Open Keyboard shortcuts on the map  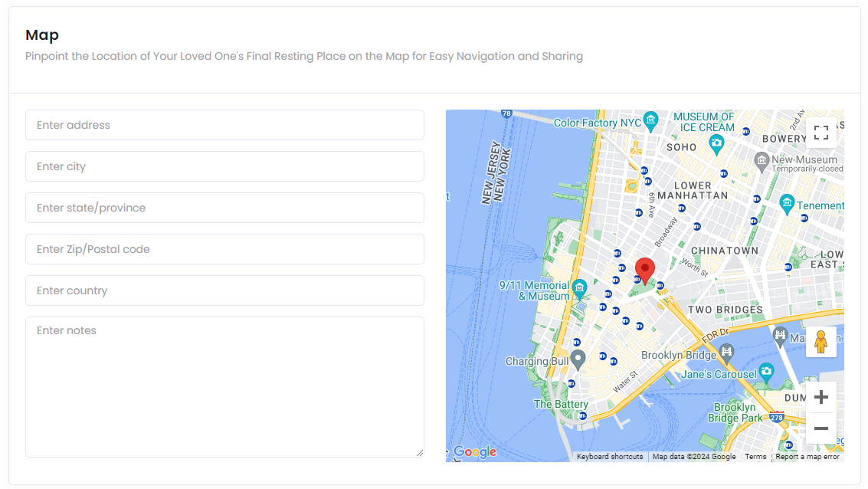coord(610,457)
